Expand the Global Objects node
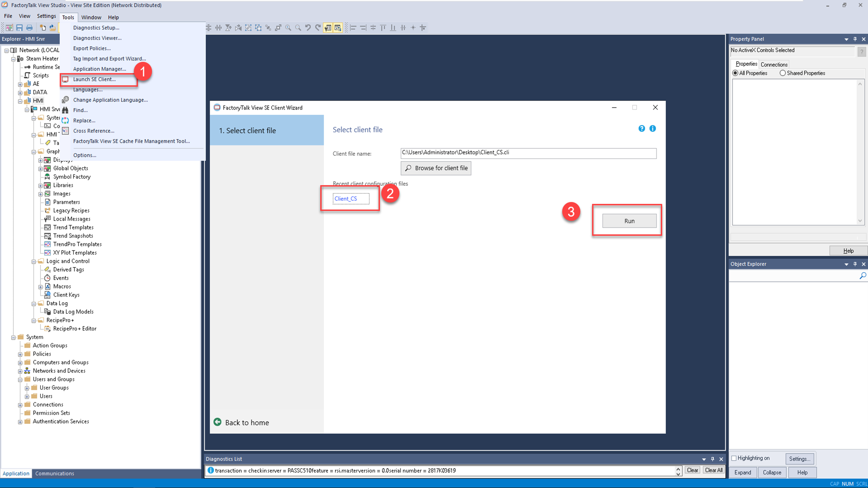Image resolution: width=868 pixels, height=488 pixels. tap(41, 168)
